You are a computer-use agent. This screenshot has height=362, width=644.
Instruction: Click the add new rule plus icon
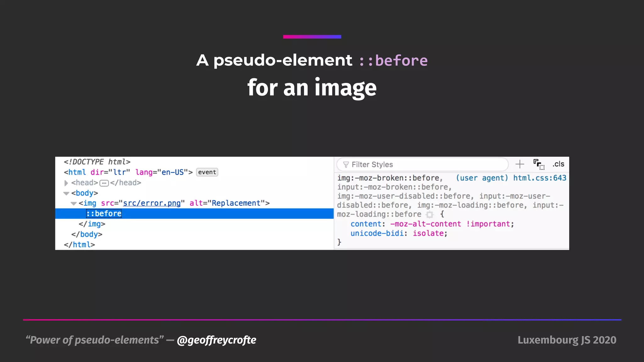click(520, 164)
